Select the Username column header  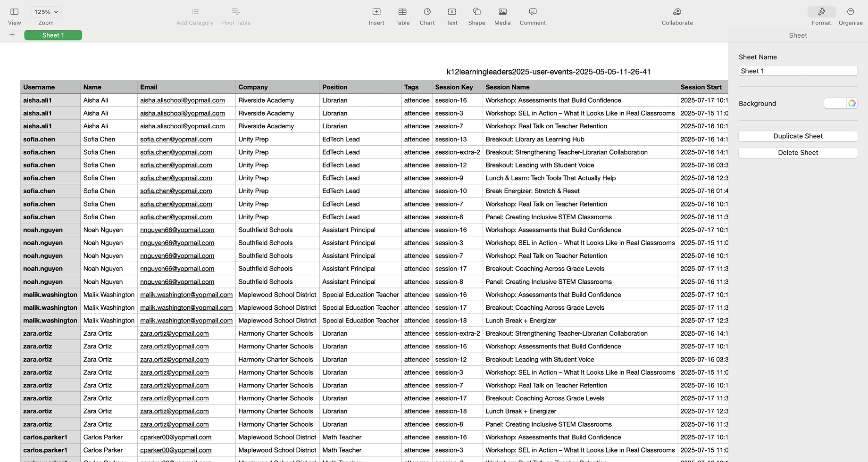pos(50,87)
